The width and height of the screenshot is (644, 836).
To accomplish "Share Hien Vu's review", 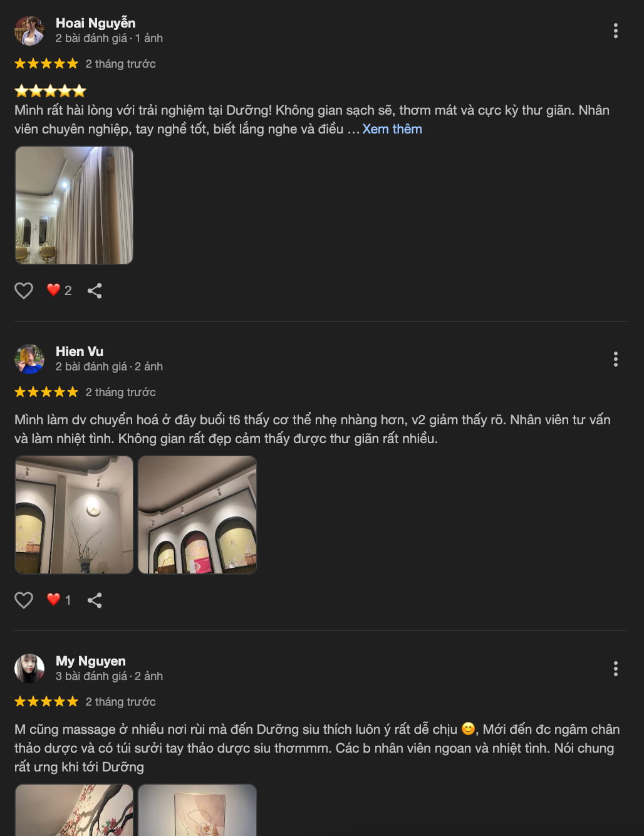I will point(95,600).
